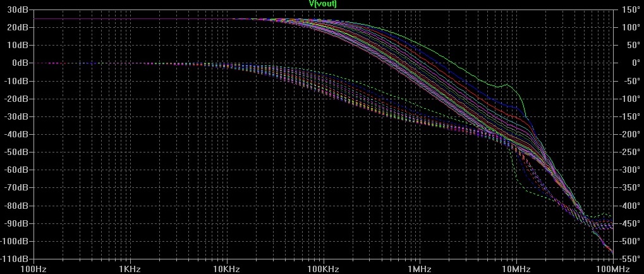Click the 10MHz frequency axis label
The height and width of the screenshot is (274, 644).
[516, 270]
